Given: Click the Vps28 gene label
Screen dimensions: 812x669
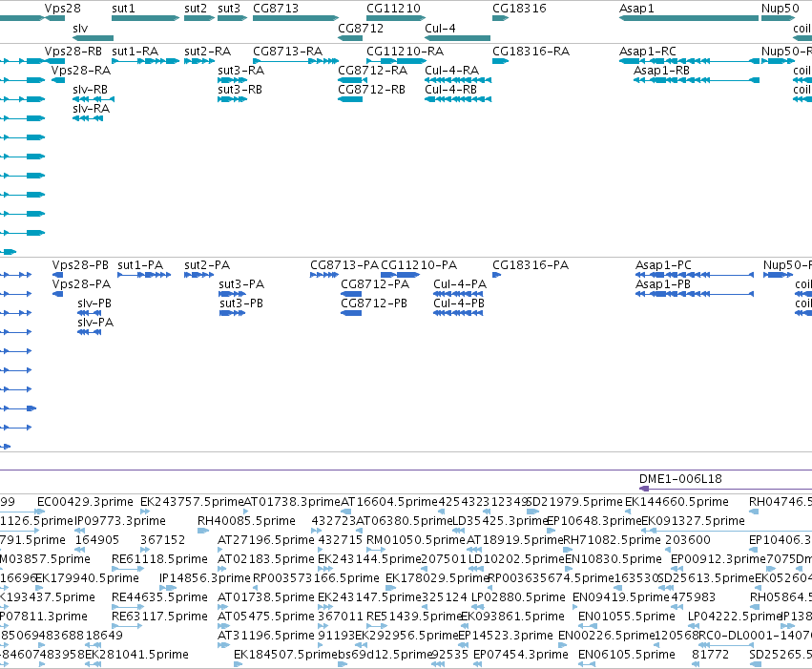Looking at the screenshot, I should coord(63,9).
